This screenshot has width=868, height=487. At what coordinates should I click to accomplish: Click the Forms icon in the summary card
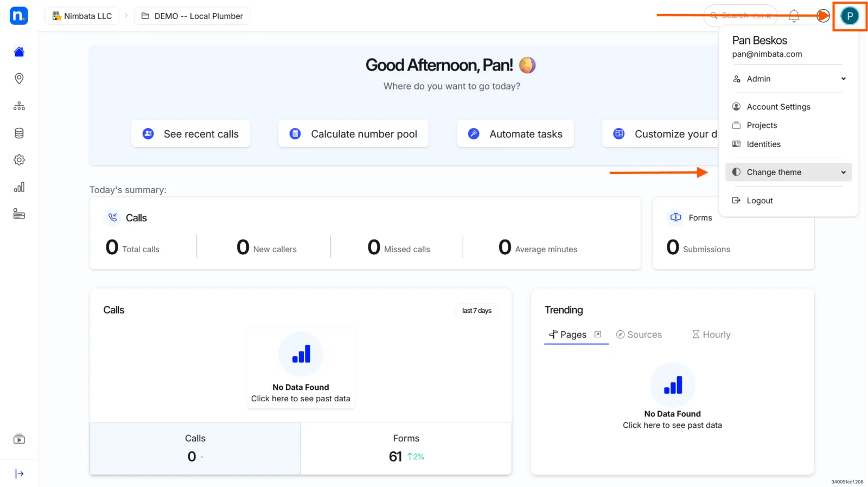(x=676, y=217)
